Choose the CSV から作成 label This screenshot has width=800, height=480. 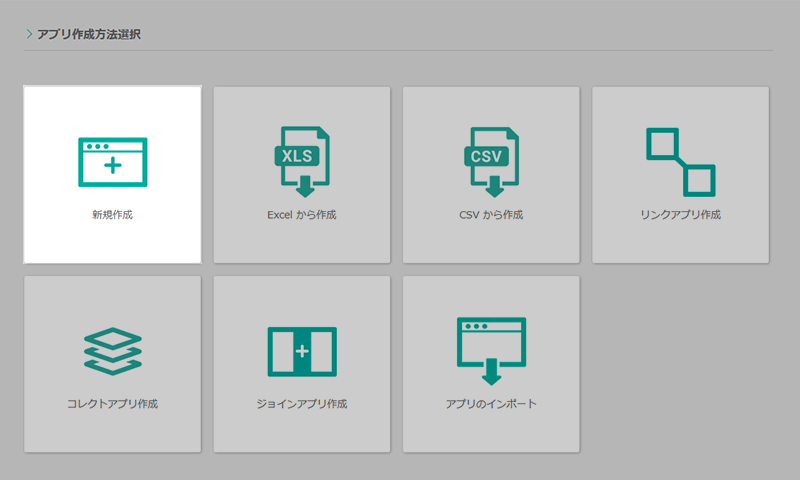point(491,215)
